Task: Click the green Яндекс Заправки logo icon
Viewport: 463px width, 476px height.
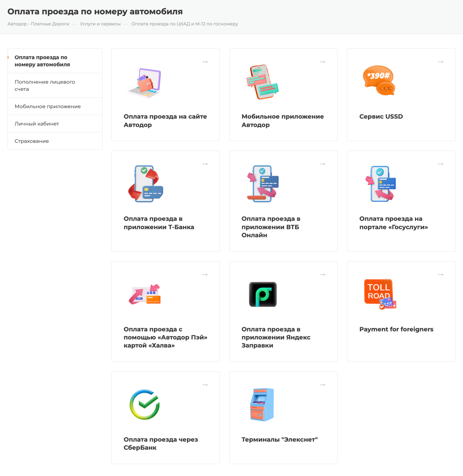Action: pyautogui.click(x=263, y=294)
